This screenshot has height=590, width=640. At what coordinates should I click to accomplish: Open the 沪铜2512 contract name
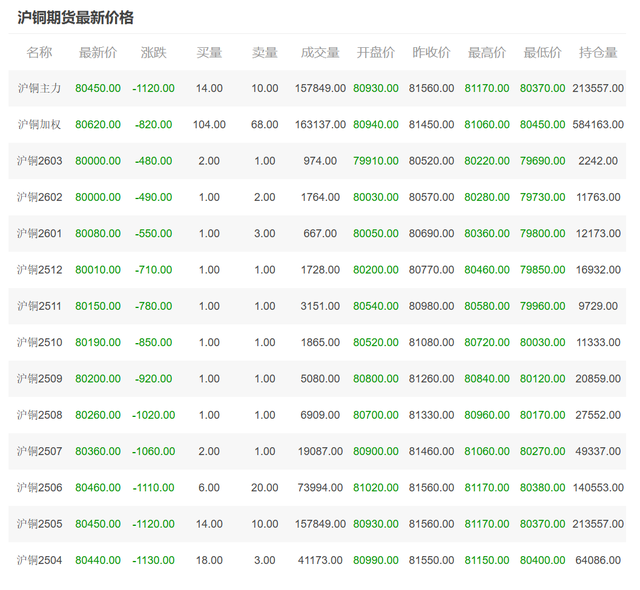tap(39, 270)
